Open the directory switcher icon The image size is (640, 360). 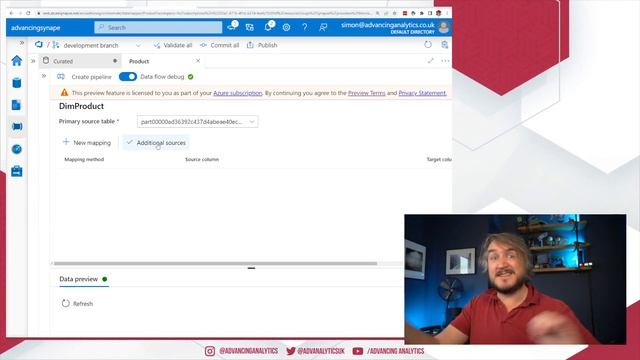click(250, 27)
